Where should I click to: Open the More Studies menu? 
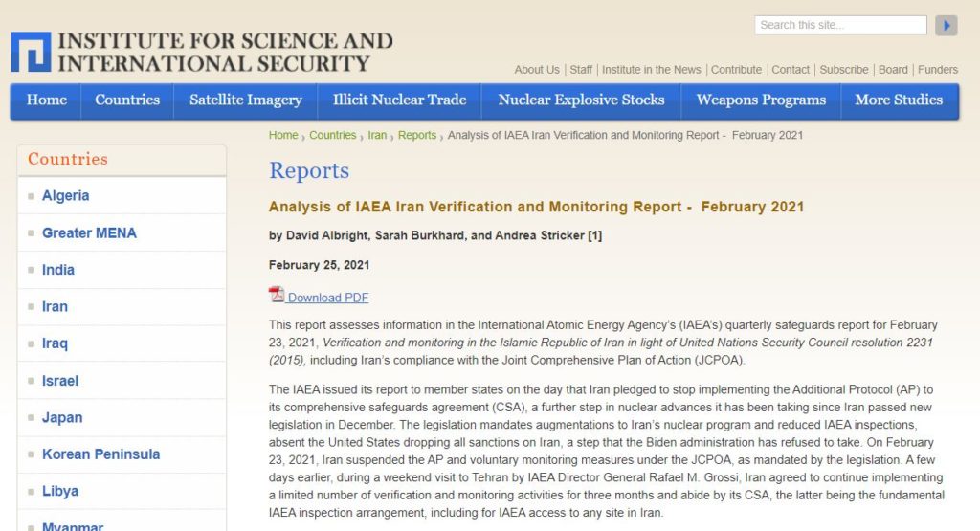[899, 100]
